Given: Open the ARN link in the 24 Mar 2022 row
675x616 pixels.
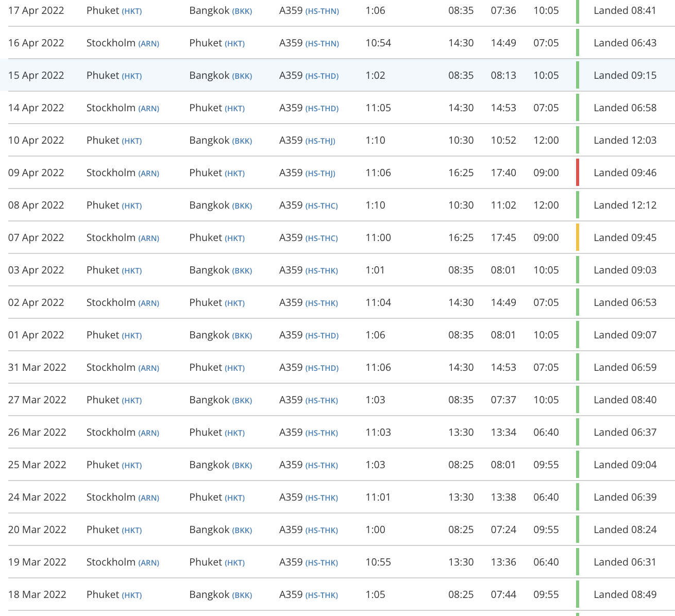Looking at the screenshot, I should pyautogui.click(x=148, y=498).
